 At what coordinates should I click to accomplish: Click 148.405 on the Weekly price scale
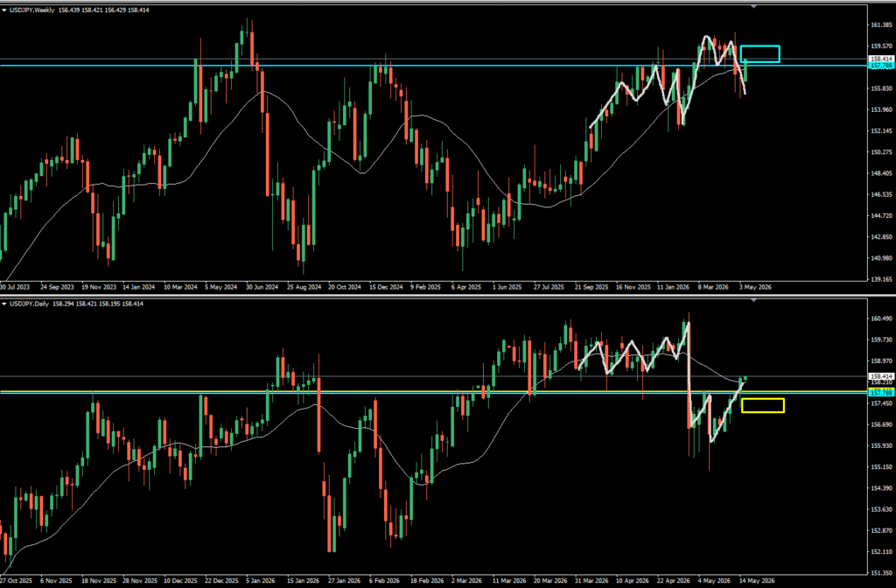pyautogui.click(x=882, y=173)
